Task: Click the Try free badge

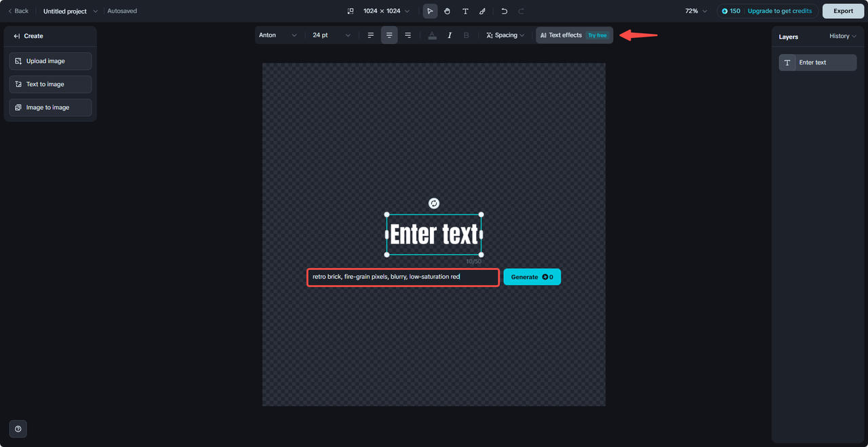Action: [x=597, y=35]
